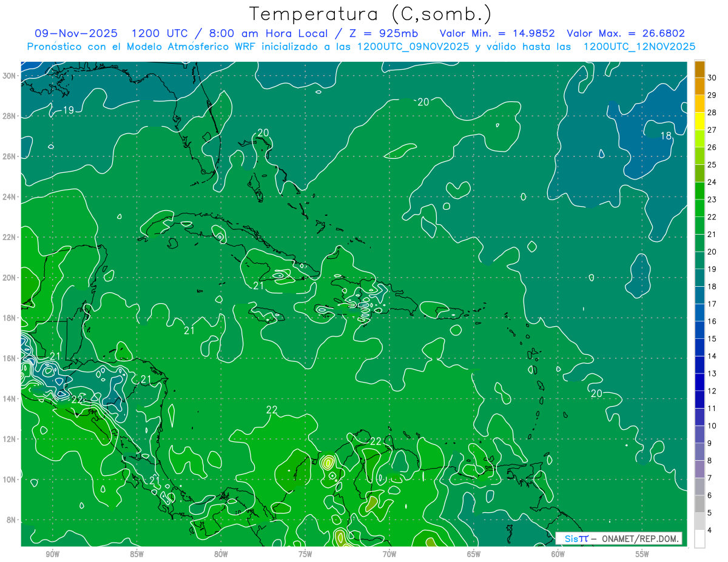Click the '13' label on the color scale
Viewport: 728px width, 562px height.
click(x=712, y=373)
